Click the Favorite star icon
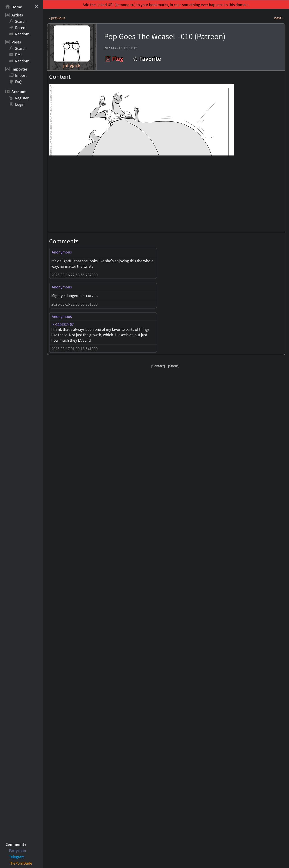 [x=135, y=59]
